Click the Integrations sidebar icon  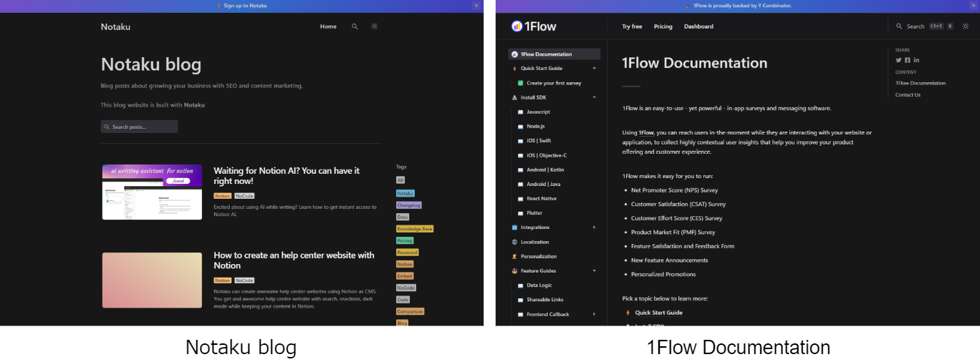pyautogui.click(x=514, y=228)
